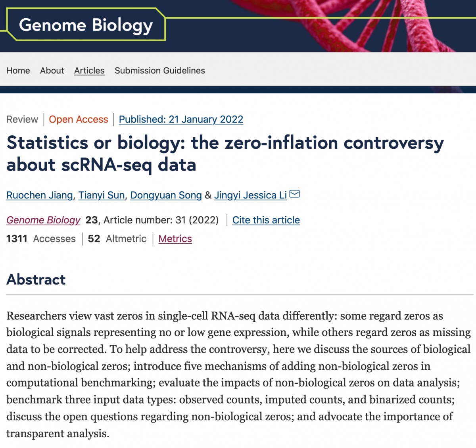Go to the Articles navigation tab

(x=89, y=71)
